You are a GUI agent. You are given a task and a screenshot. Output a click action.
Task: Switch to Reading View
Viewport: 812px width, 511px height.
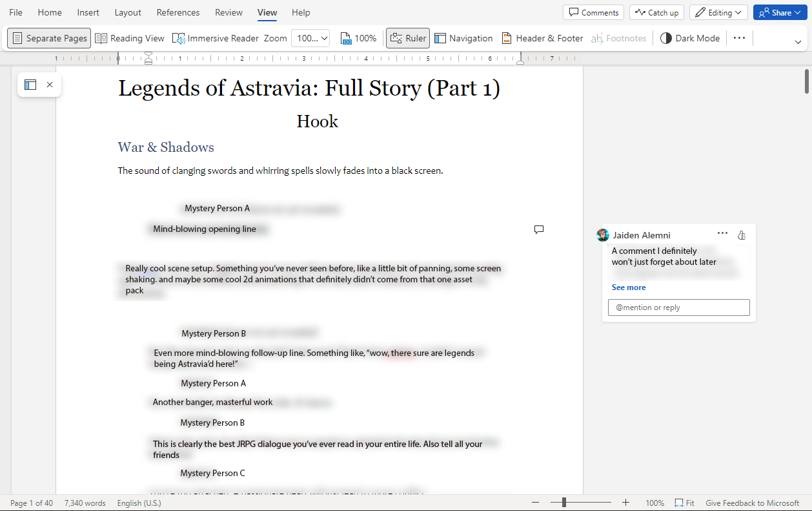(130, 38)
